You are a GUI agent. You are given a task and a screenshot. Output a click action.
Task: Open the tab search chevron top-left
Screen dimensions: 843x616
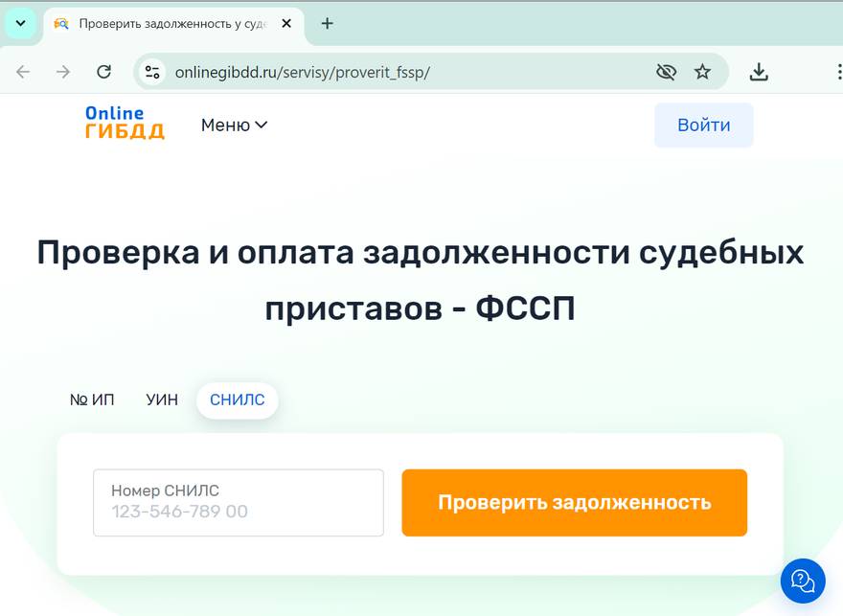click(x=19, y=23)
